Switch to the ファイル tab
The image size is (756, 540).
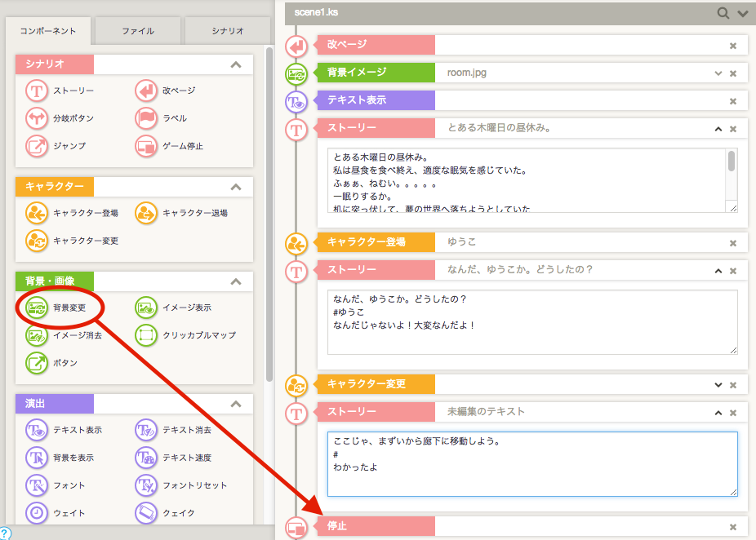[138, 31]
